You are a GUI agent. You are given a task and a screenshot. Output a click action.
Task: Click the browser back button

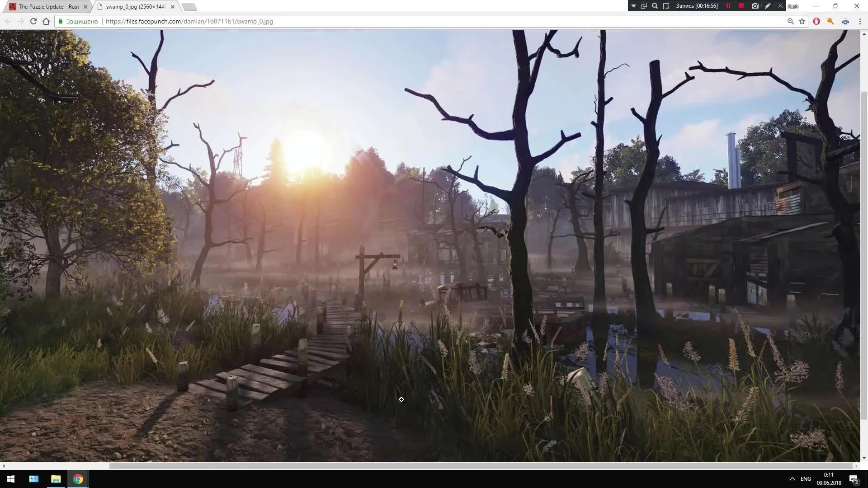click(8, 21)
